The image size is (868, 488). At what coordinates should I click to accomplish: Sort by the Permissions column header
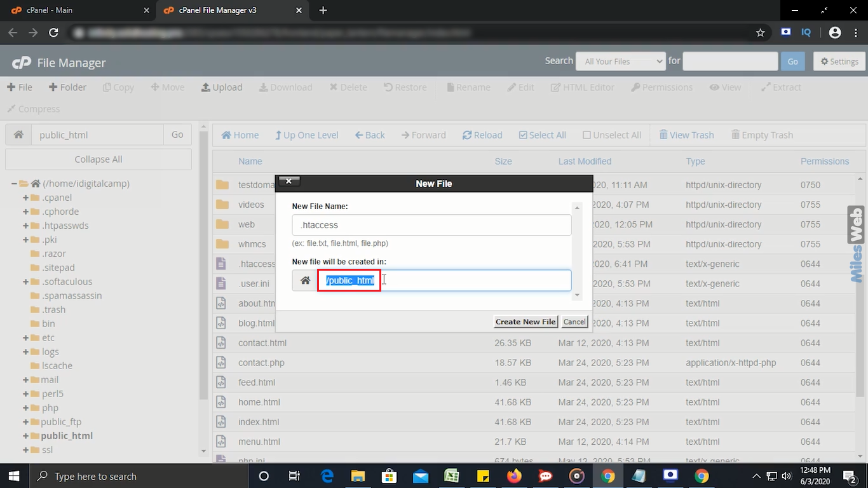(x=825, y=161)
